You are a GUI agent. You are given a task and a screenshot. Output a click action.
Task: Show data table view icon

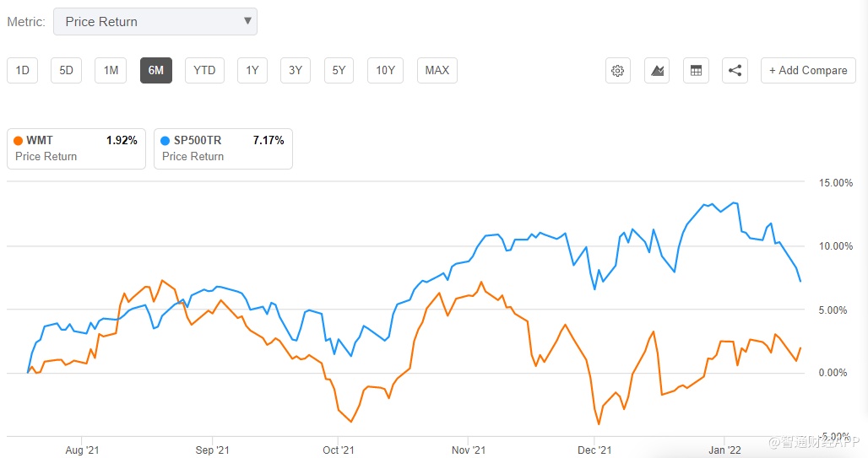(696, 71)
